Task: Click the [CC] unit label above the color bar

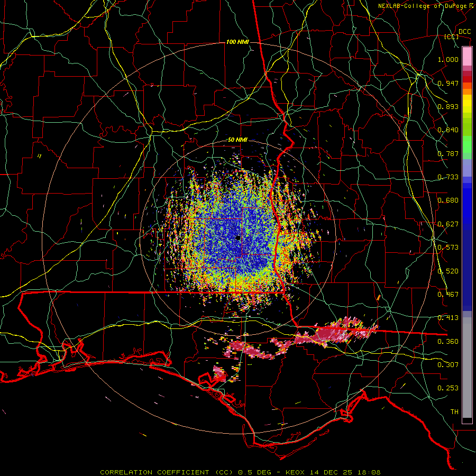Action: [x=452, y=36]
